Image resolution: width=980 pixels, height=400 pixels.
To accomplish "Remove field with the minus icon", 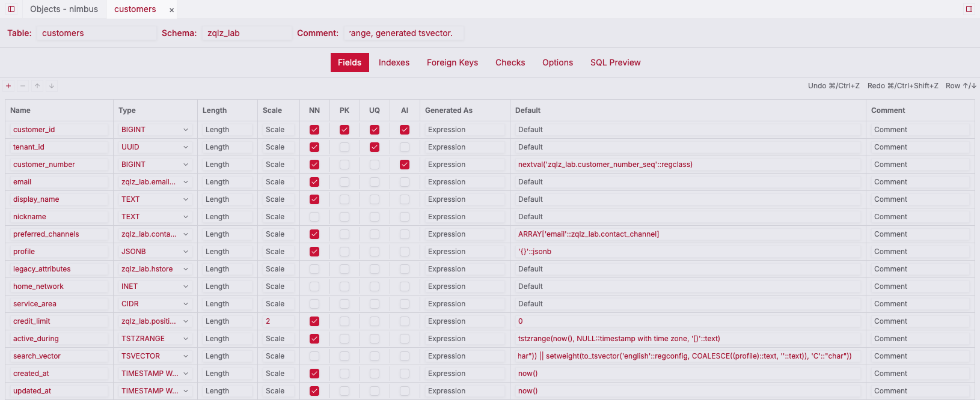I will coord(23,86).
